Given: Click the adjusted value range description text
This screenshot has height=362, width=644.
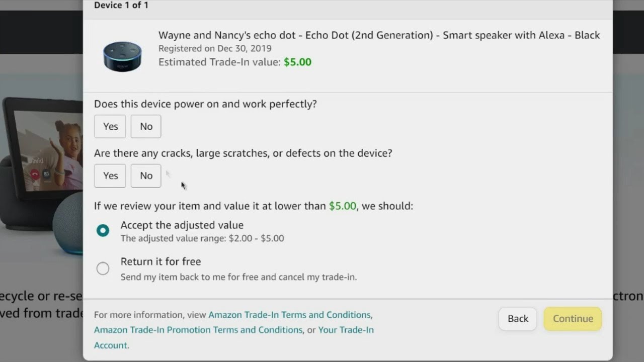Looking at the screenshot, I should [x=202, y=238].
